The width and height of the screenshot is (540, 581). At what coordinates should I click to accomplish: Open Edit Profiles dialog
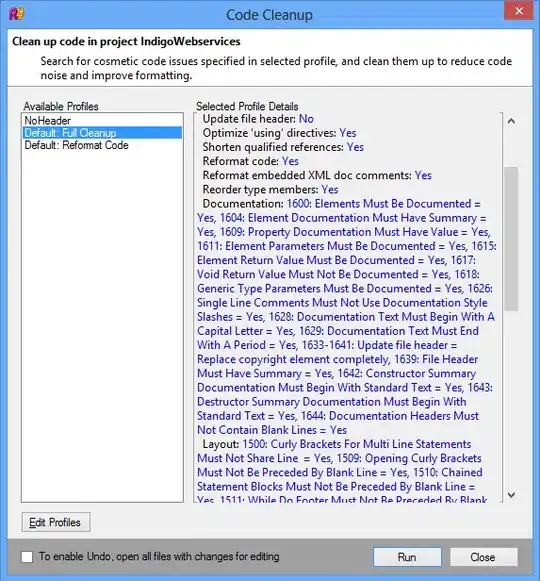tap(56, 522)
